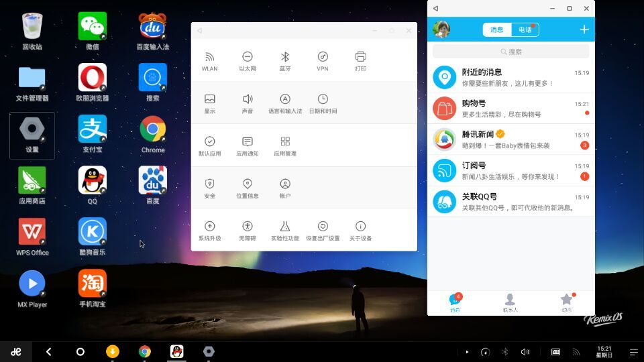This screenshot has width=644, height=362.
Task: Open WPS Office desktop icon
Action: click(32, 237)
